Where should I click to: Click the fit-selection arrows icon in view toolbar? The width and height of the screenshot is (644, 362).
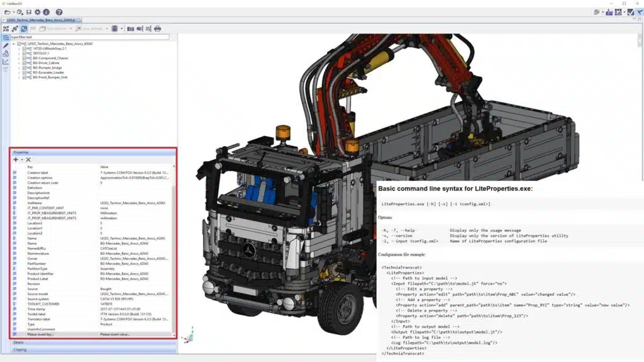(15, 29)
